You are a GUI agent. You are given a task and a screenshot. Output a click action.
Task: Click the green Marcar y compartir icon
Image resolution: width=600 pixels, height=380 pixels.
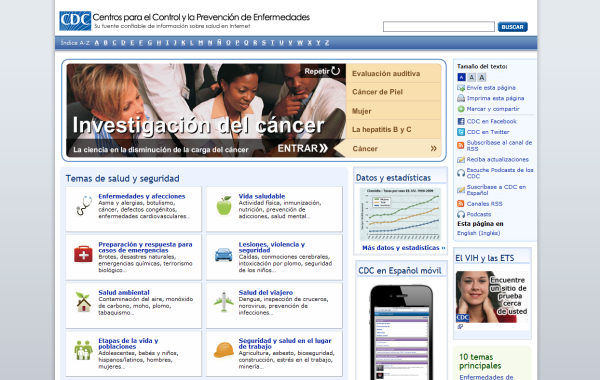[x=461, y=109]
